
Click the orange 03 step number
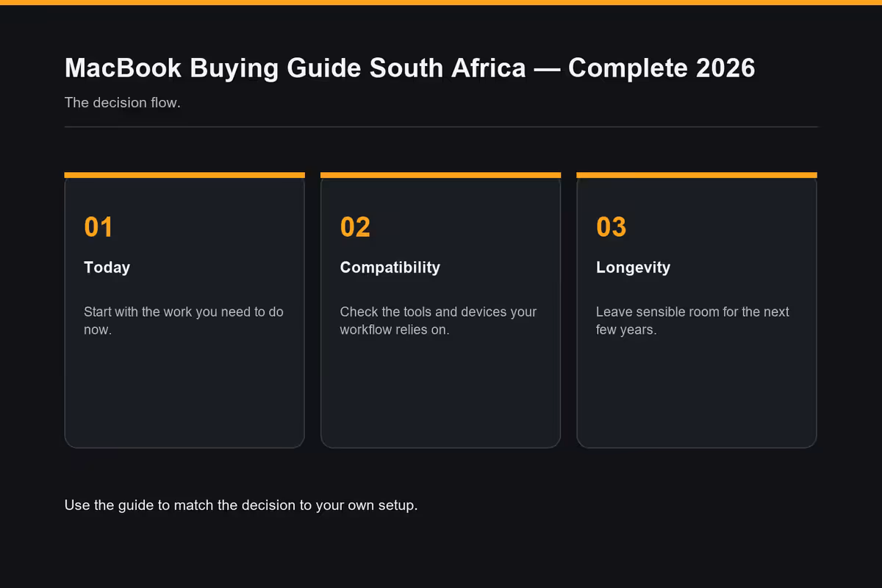pyautogui.click(x=612, y=227)
